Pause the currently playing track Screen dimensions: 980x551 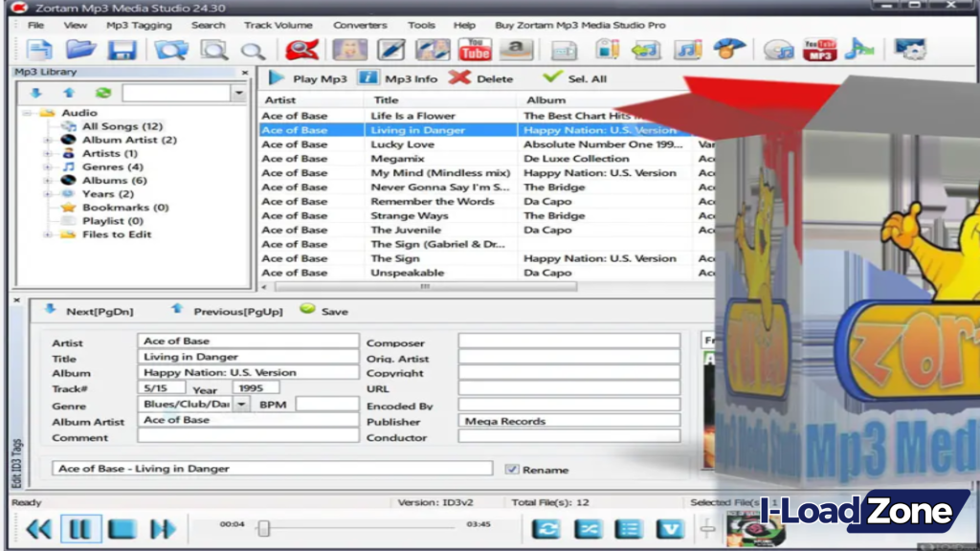point(79,527)
